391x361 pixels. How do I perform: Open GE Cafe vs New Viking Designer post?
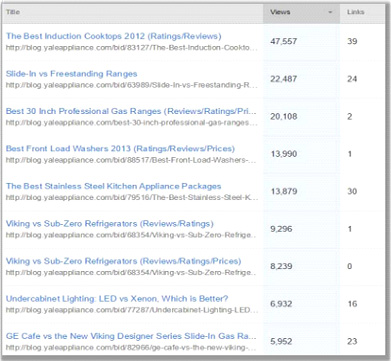tap(131, 336)
